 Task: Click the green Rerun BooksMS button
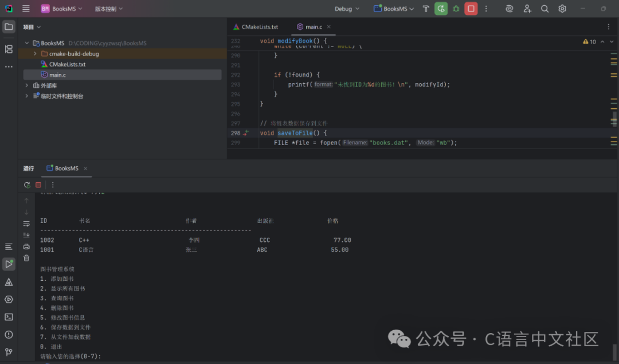point(441,9)
